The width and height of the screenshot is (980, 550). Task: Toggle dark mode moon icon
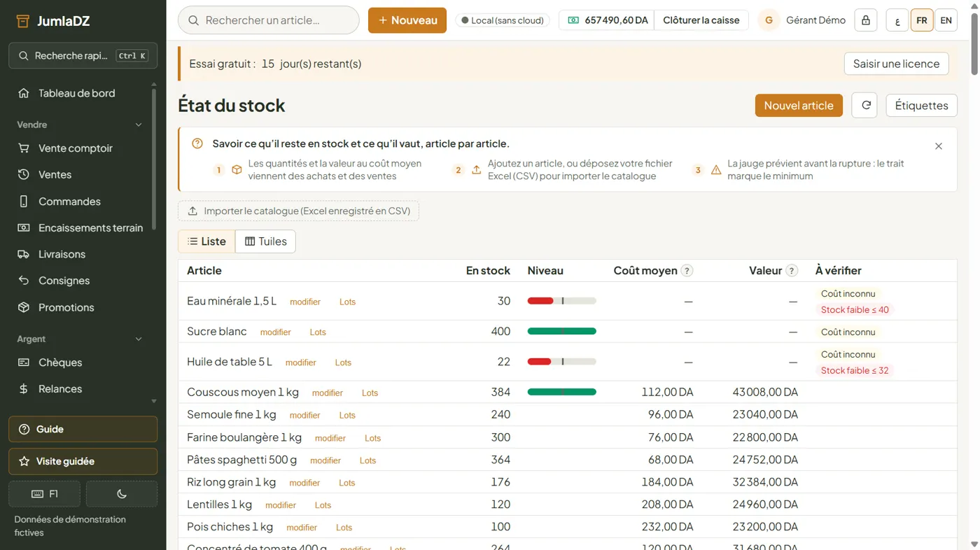[x=122, y=494]
